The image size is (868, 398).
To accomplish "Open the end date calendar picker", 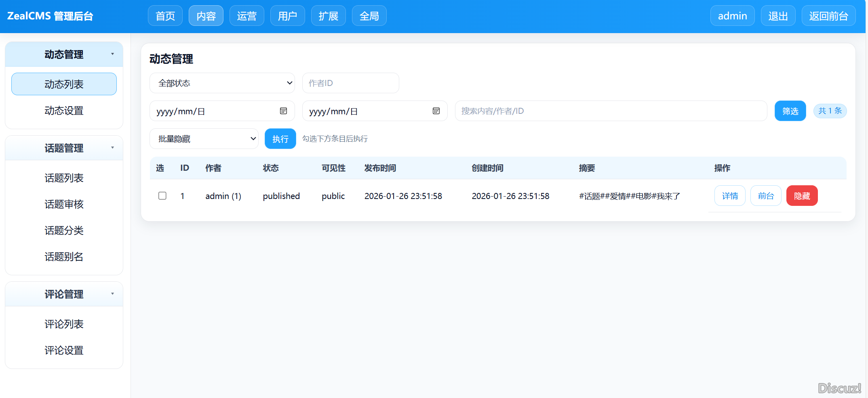I will [436, 111].
